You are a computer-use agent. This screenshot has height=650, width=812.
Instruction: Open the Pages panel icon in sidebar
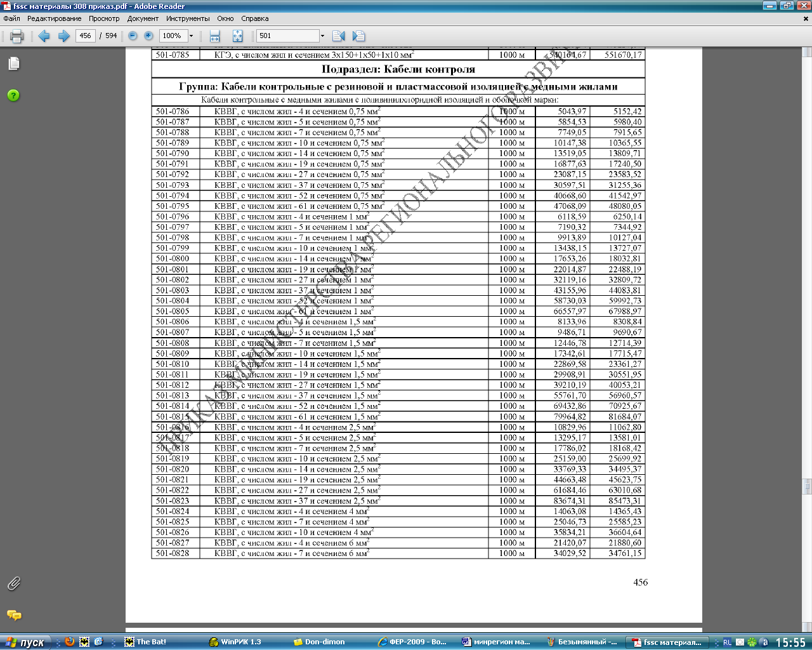14,63
